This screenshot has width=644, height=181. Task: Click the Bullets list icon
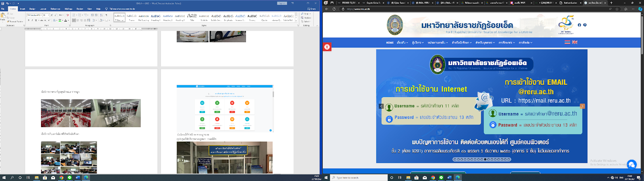pos(74,15)
